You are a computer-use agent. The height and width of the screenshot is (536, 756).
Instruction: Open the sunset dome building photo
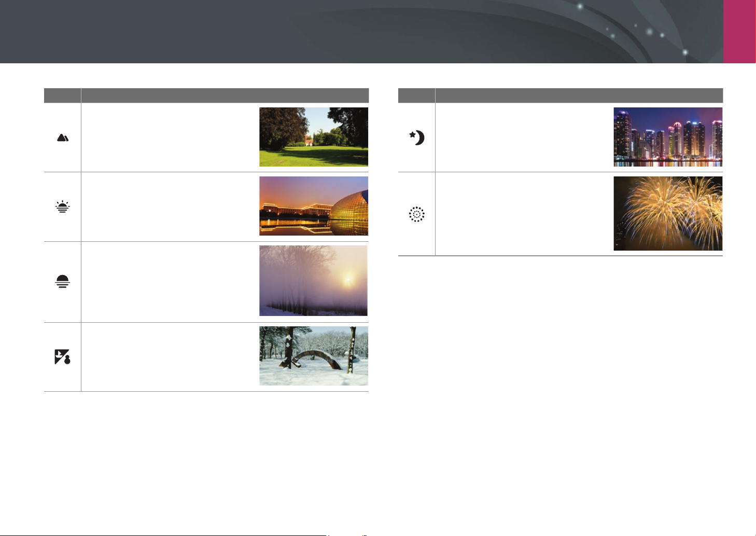[x=314, y=206]
